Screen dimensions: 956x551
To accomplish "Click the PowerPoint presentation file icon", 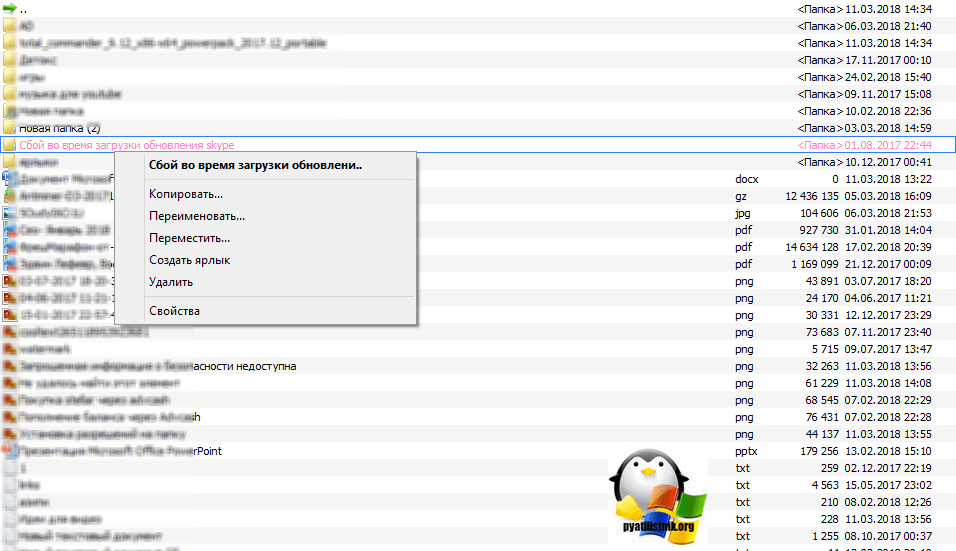I will [x=9, y=451].
